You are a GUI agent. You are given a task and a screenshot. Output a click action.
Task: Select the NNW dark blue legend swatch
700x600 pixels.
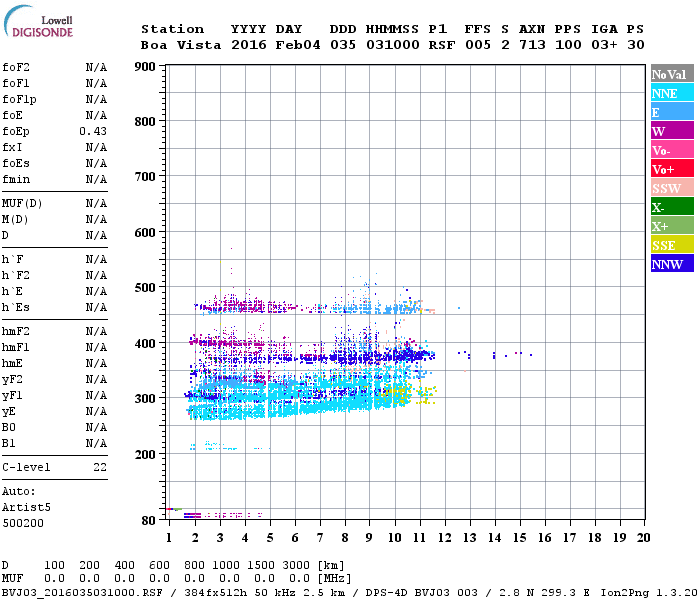tap(672, 264)
